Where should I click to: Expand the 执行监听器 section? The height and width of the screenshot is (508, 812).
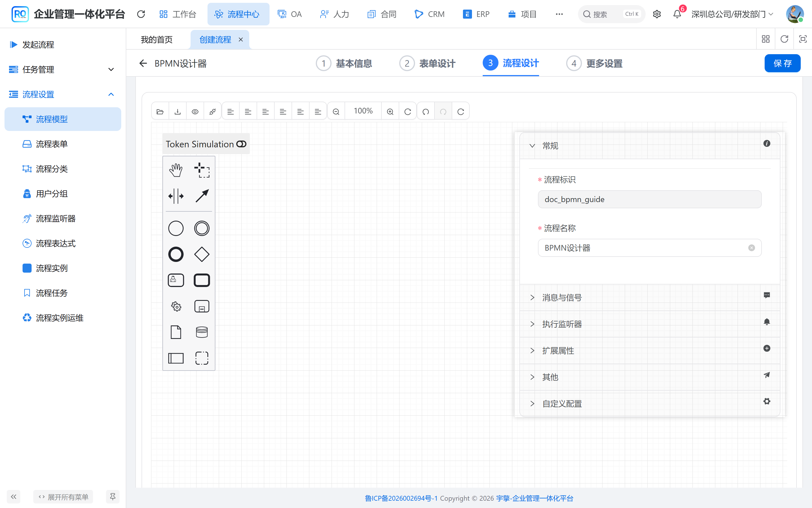tap(649, 324)
